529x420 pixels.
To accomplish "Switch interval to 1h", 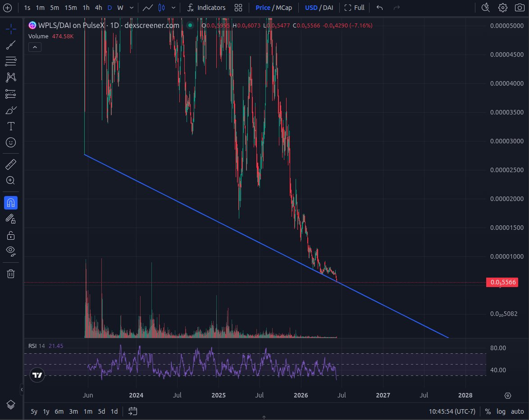I will (x=87, y=8).
